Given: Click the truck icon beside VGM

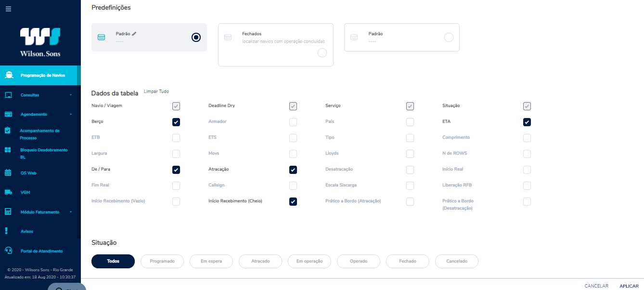Looking at the screenshot, I should (x=8, y=192).
